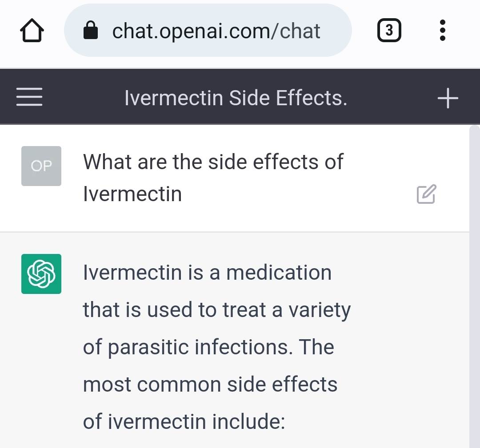Tap the chat.openai.com/chat address bar
This screenshot has width=480, height=448.
(x=216, y=31)
